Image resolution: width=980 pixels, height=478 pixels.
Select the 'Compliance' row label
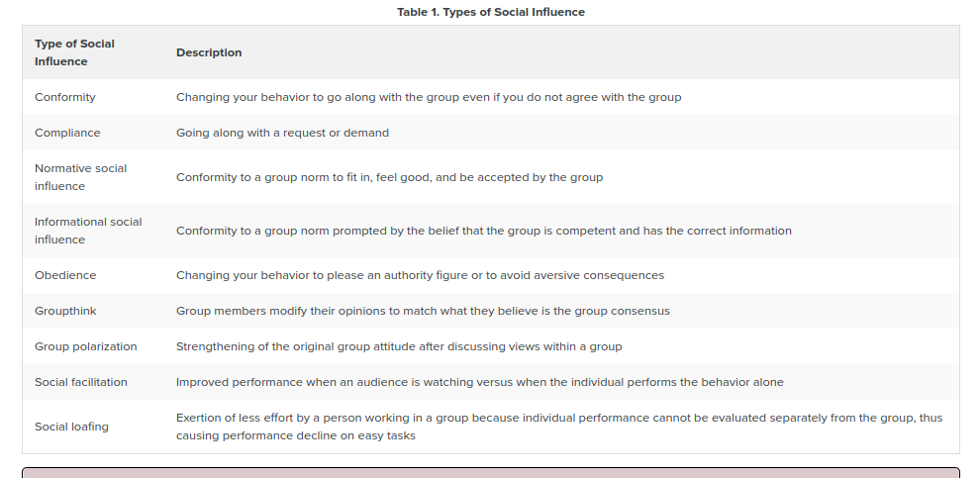(x=67, y=133)
